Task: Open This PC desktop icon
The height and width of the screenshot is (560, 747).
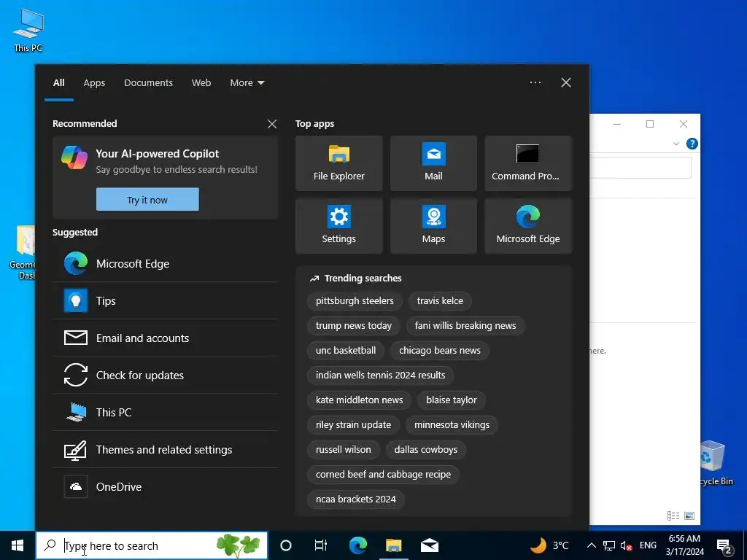Action: click(28, 30)
